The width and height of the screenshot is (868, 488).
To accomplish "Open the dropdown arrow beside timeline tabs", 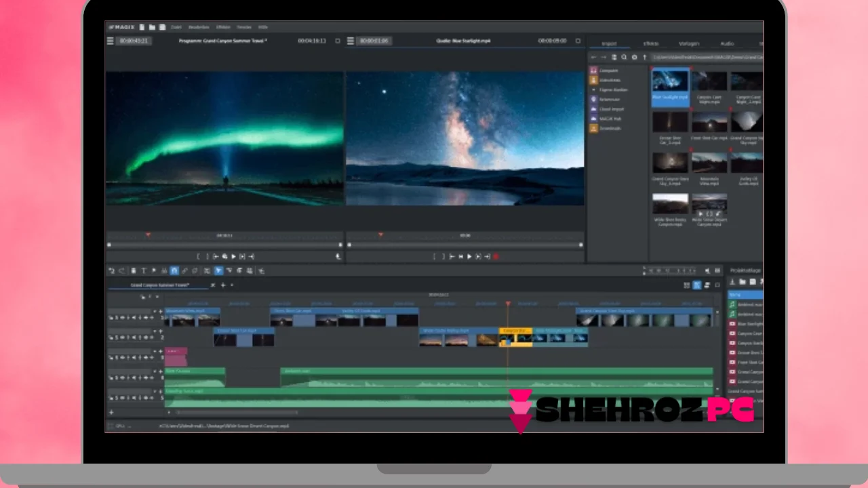I will coord(232,285).
